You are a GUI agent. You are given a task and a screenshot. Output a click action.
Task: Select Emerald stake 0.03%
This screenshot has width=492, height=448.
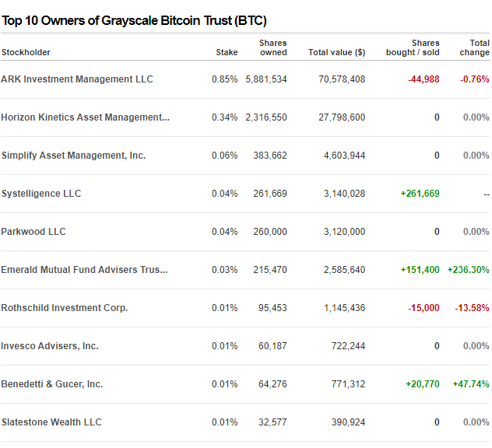tap(225, 270)
